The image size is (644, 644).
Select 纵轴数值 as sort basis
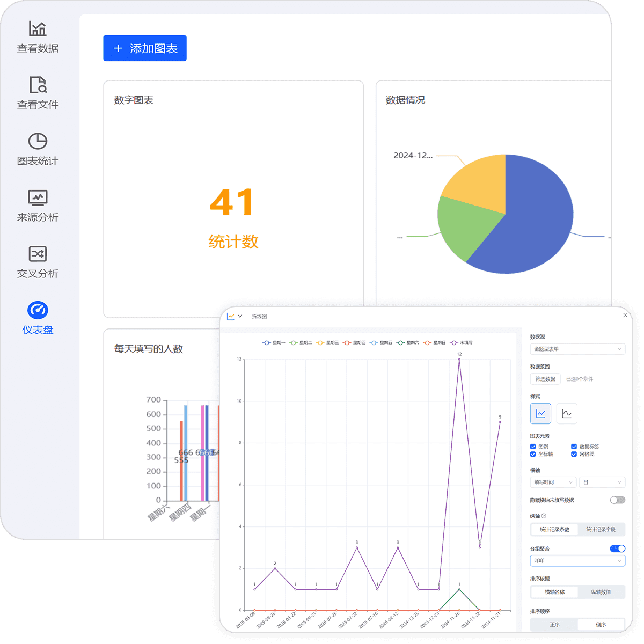pos(601,592)
